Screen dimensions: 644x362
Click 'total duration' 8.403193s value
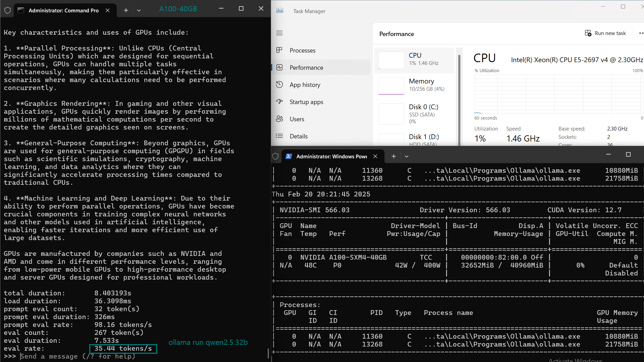(x=113, y=293)
